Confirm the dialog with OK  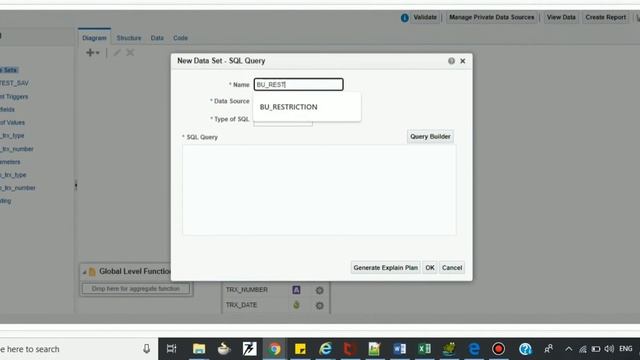tap(430, 268)
